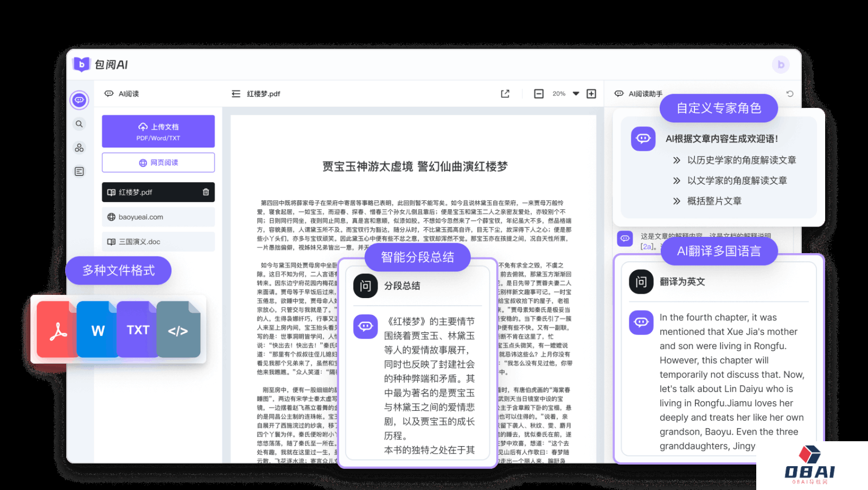Screen dimensions: 868x490
Task: Open the community circles sidebar icon
Action: click(x=79, y=147)
